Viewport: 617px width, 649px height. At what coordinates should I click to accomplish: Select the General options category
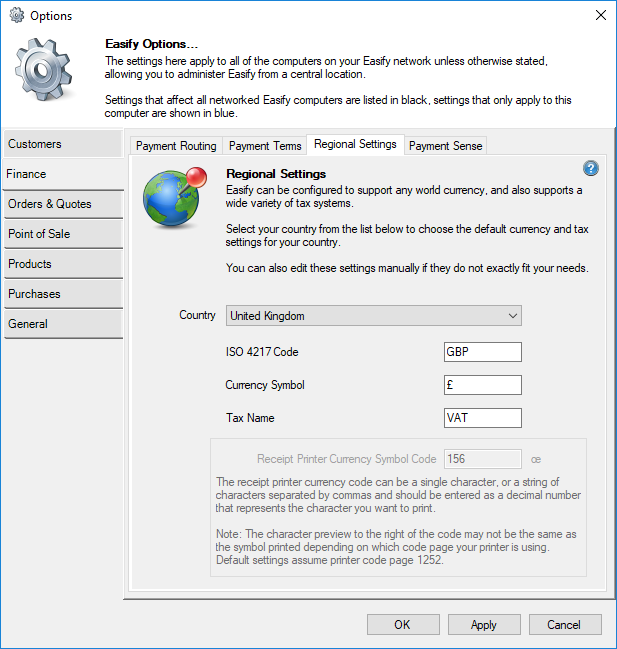pyautogui.click(x=62, y=324)
